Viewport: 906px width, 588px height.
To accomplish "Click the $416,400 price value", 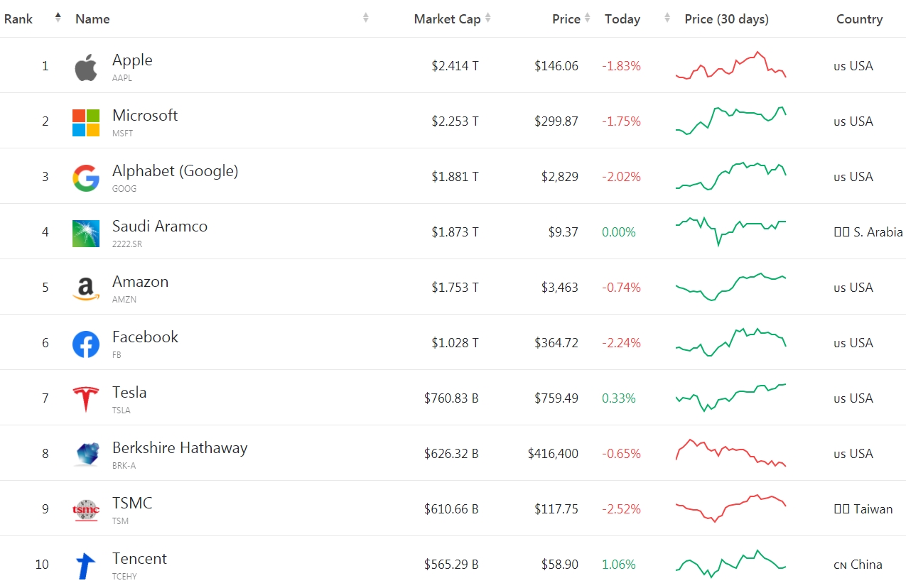I will pos(553,454).
